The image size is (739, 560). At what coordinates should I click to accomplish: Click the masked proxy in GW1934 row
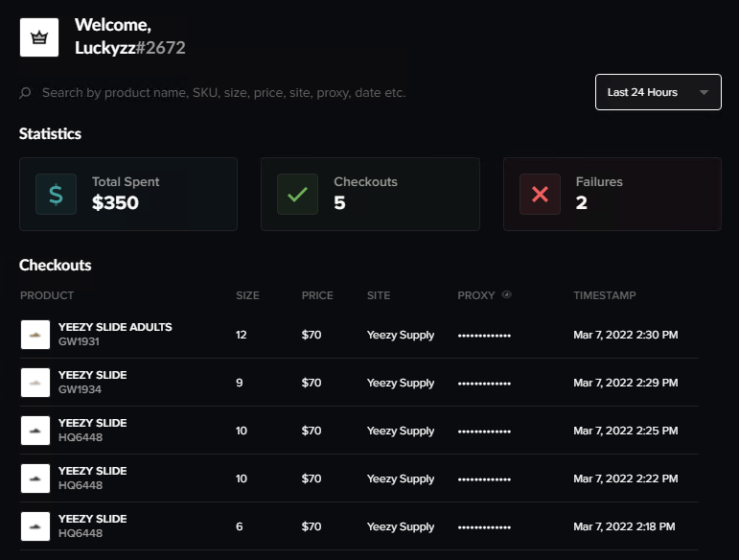coord(484,384)
